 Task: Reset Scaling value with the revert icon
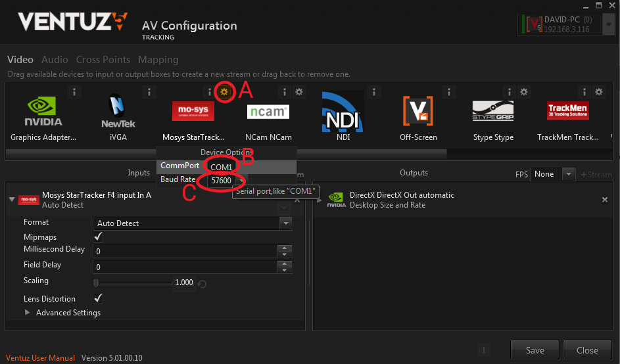tap(203, 283)
